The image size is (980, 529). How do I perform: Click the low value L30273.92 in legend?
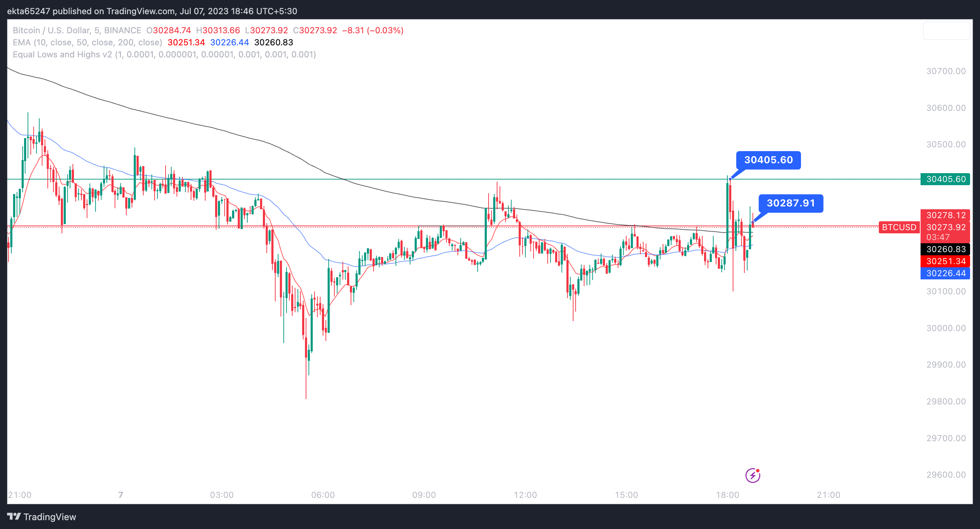266,30
